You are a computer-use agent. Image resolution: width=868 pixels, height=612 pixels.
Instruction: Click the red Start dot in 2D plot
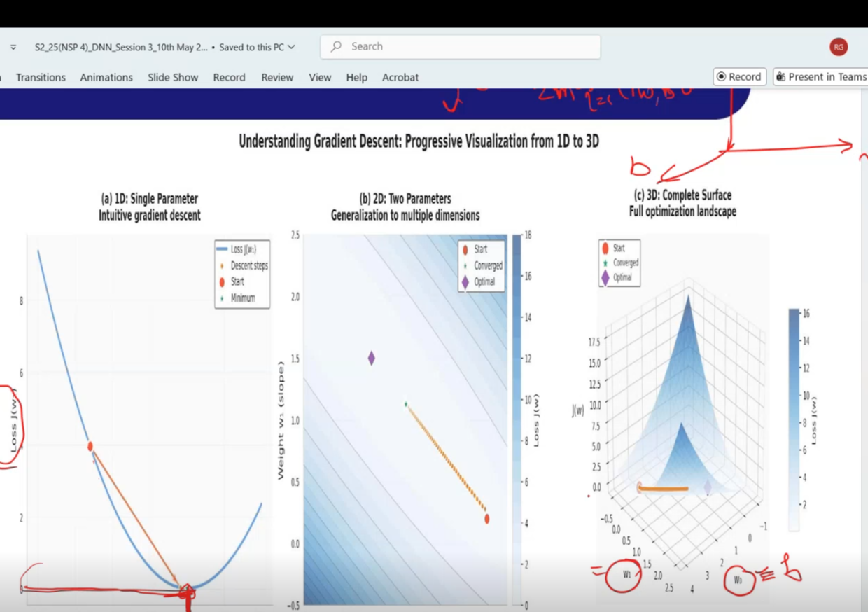click(486, 519)
